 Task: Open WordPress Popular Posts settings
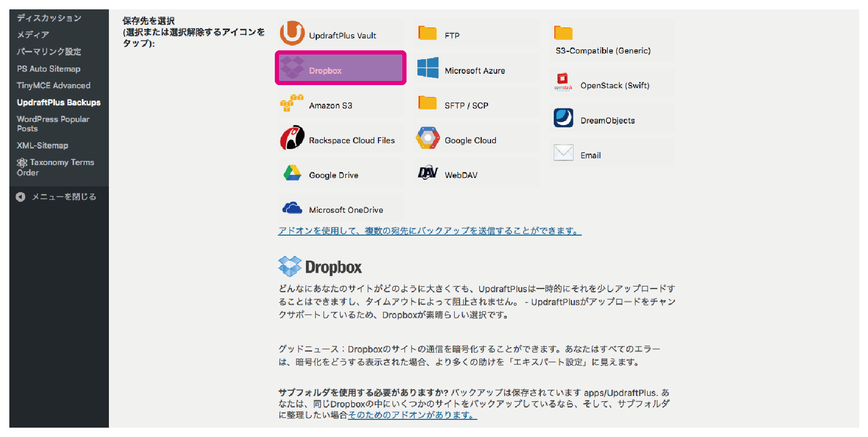[x=53, y=124]
